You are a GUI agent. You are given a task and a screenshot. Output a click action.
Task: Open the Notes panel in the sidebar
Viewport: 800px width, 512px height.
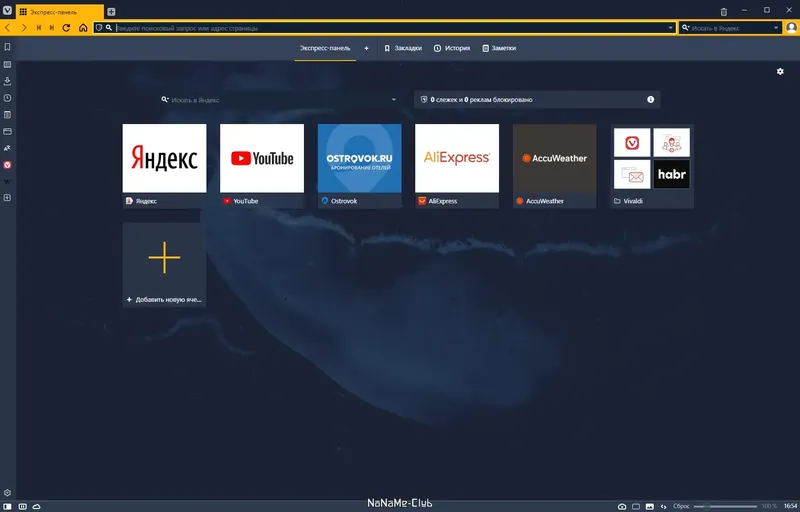point(7,115)
